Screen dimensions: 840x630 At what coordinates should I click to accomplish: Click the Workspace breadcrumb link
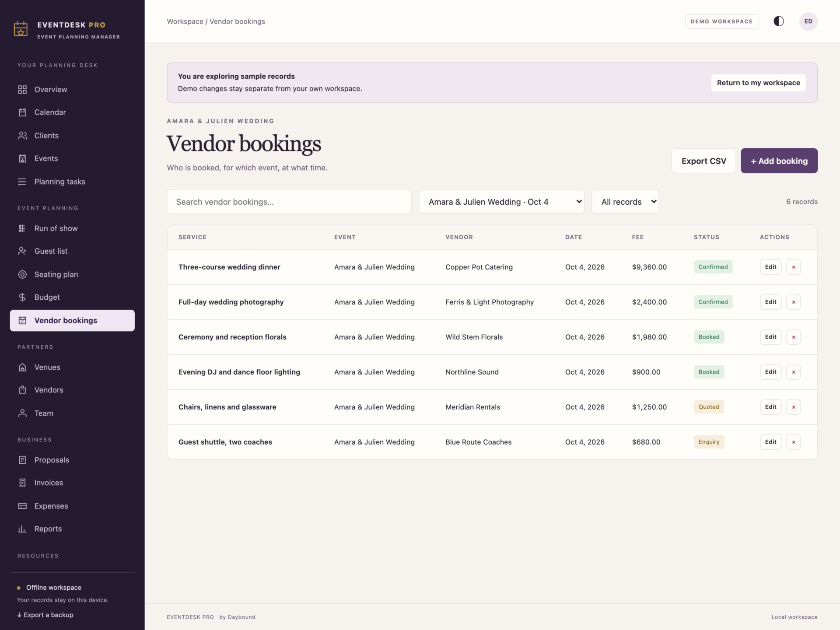tap(185, 21)
